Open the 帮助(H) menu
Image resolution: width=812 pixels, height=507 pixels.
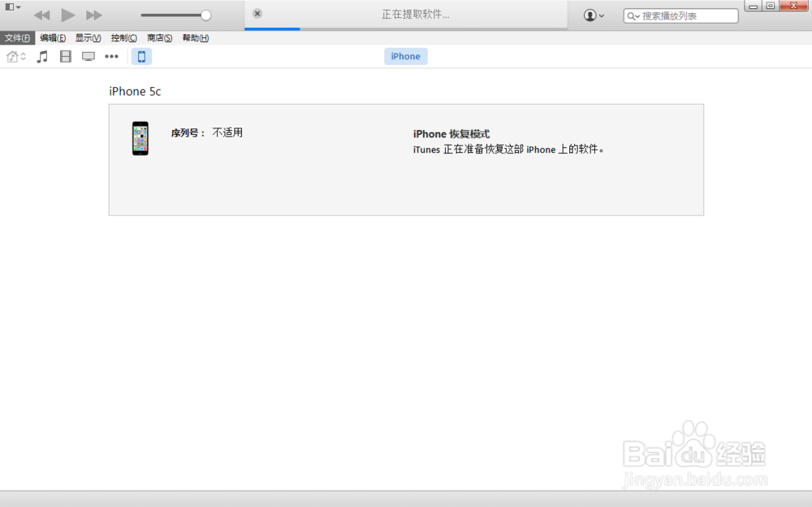click(x=195, y=38)
